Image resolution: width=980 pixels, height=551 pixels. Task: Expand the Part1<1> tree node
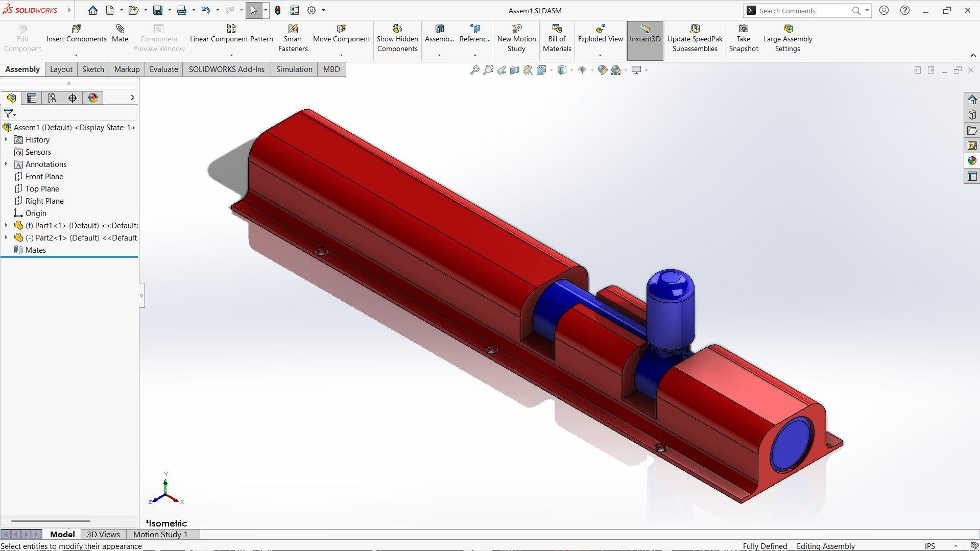point(6,225)
